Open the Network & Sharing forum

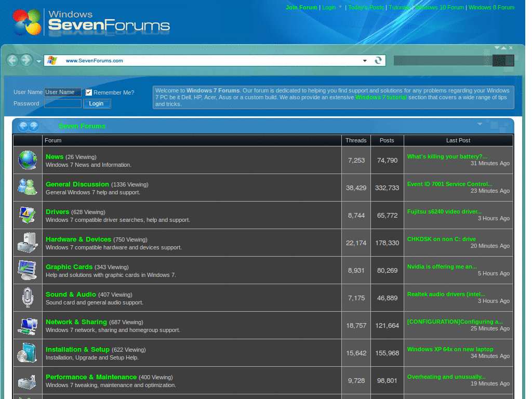pos(76,322)
